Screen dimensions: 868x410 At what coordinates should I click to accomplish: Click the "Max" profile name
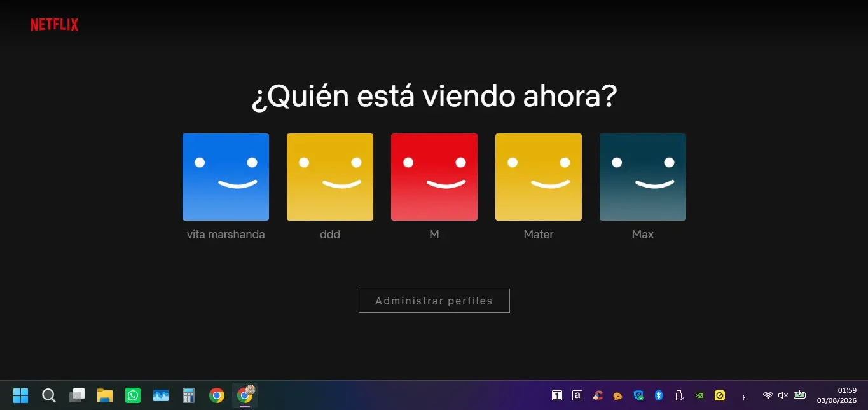(x=643, y=235)
